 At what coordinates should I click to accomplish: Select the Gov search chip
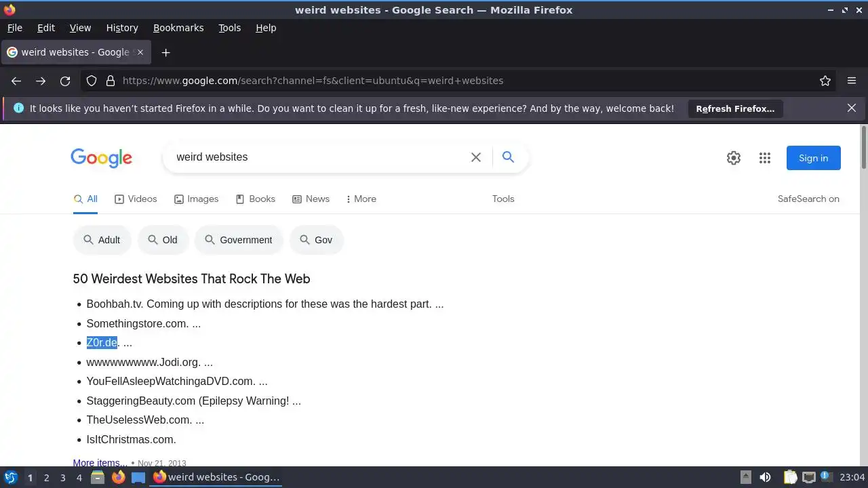[x=316, y=240]
